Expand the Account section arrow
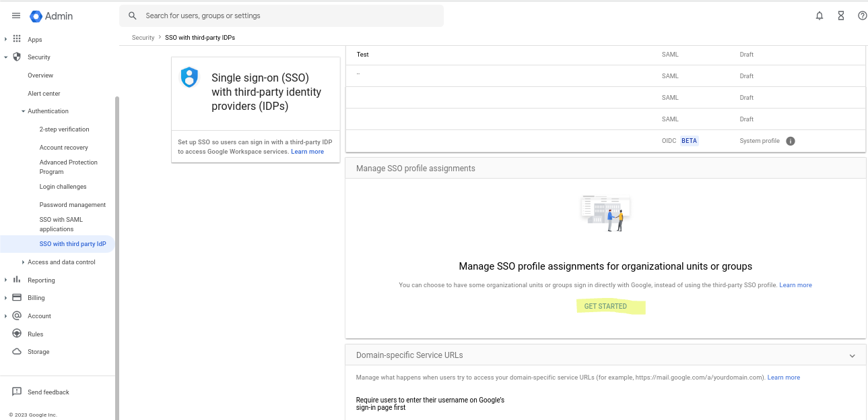Image resolution: width=868 pixels, height=420 pixels. pyautogui.click(x=5, y=316)
